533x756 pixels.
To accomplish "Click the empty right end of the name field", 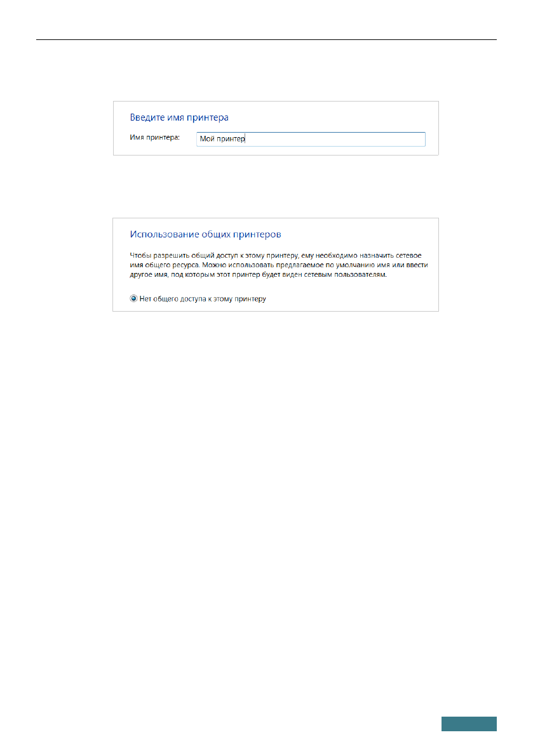I will pyautogui.click(x=394, y=140).
